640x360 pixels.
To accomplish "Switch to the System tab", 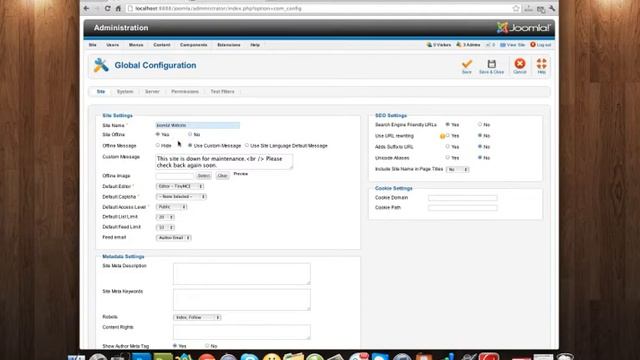I will pos(125,92).
